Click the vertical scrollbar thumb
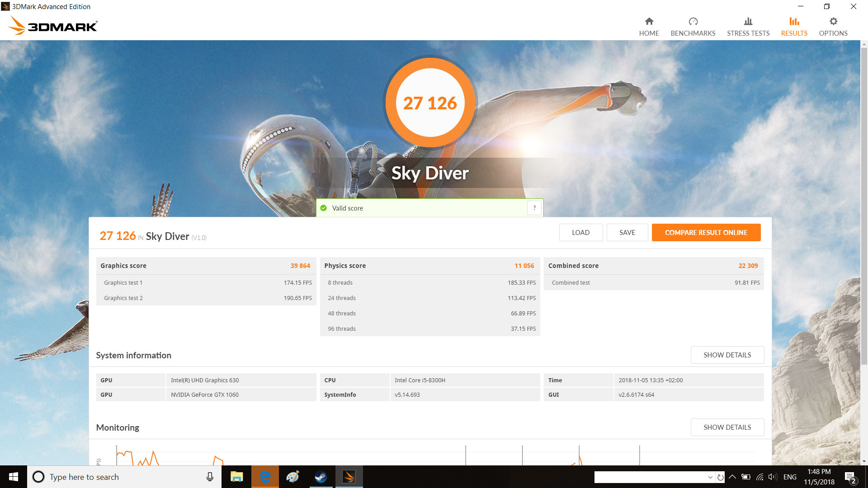This screenshot has width=868, height=488. (x=864, y=206)
